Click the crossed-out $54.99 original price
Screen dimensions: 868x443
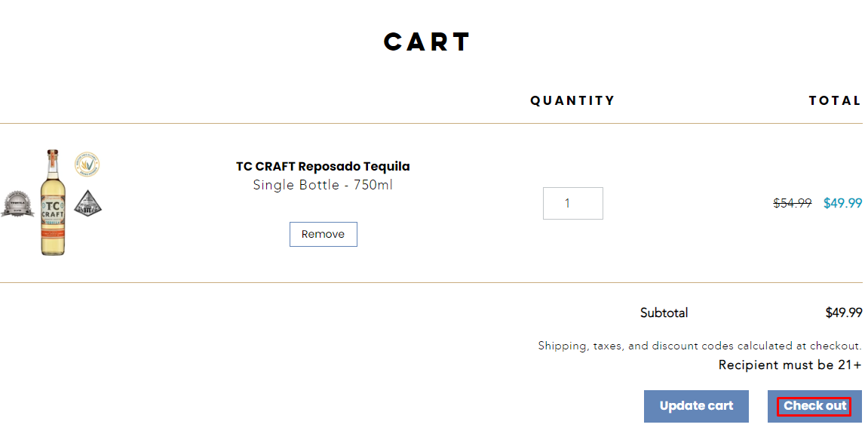(792, 203)
